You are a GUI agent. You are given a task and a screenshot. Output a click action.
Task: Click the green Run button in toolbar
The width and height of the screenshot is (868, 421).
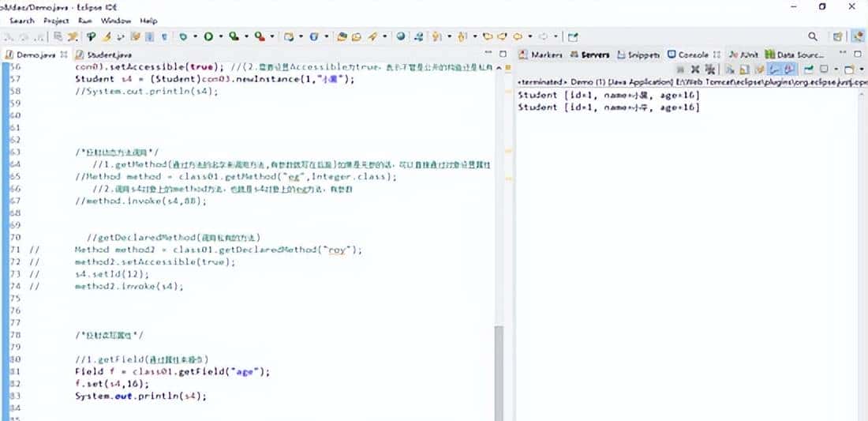(208, 36)
